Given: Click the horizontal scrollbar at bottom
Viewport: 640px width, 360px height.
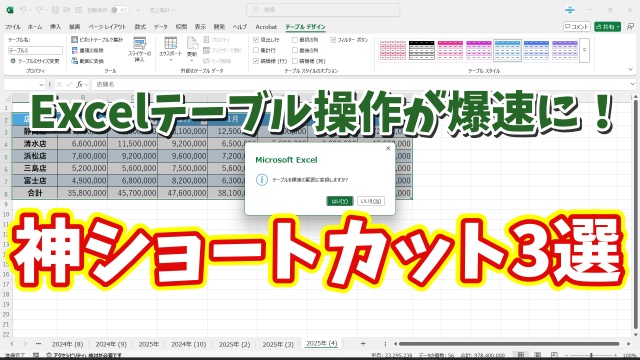Looking at the screenshot, I should pos(509,344).
